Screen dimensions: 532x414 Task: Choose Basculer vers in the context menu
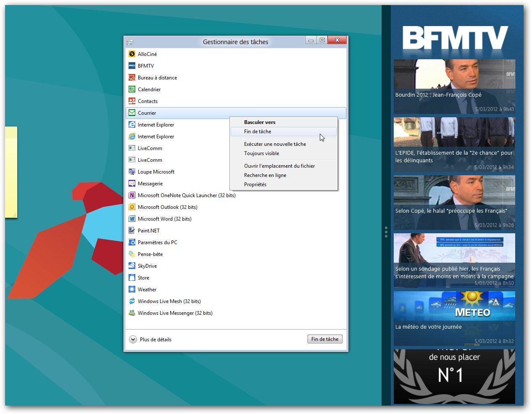click(284, 122)
